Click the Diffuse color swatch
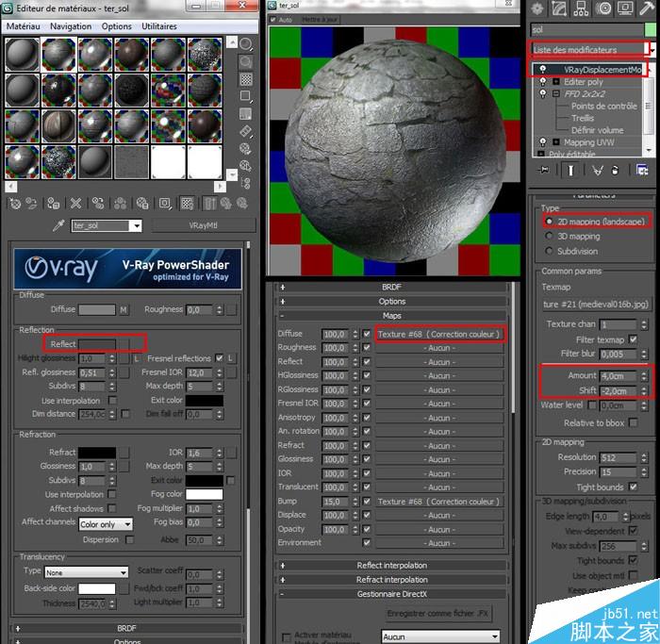 pos(97,310)
